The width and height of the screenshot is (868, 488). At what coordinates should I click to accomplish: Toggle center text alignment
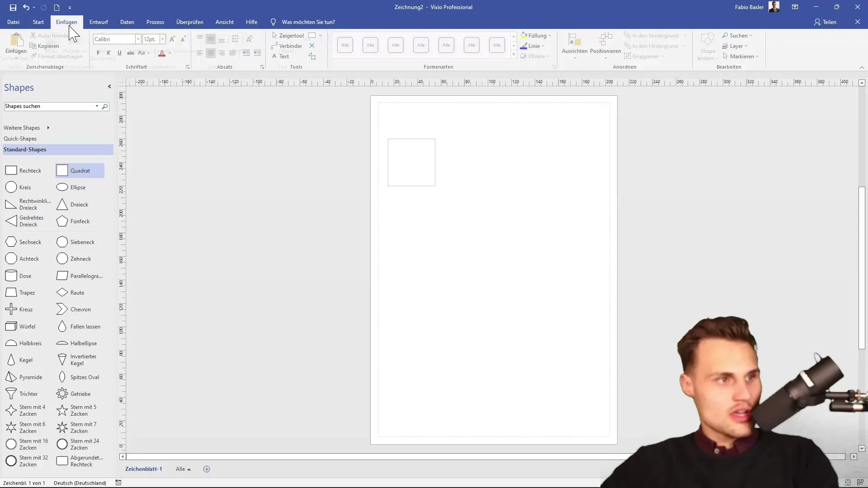211,53
